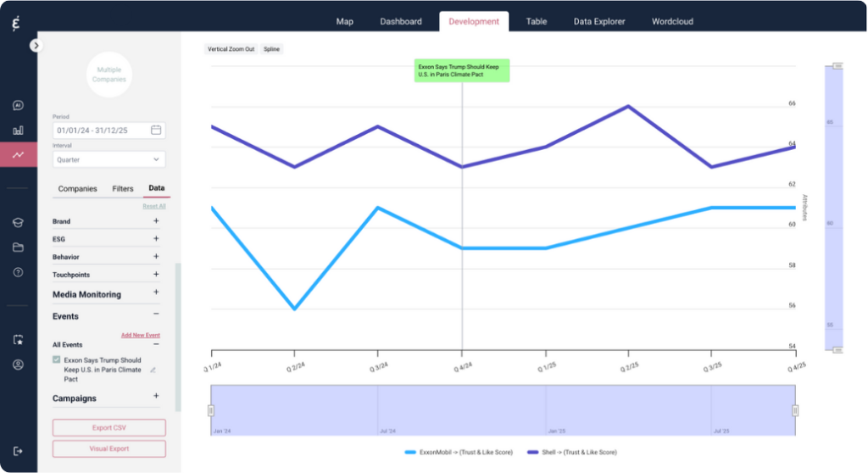Open the AI assistant chat icon

tap(18, 106)
